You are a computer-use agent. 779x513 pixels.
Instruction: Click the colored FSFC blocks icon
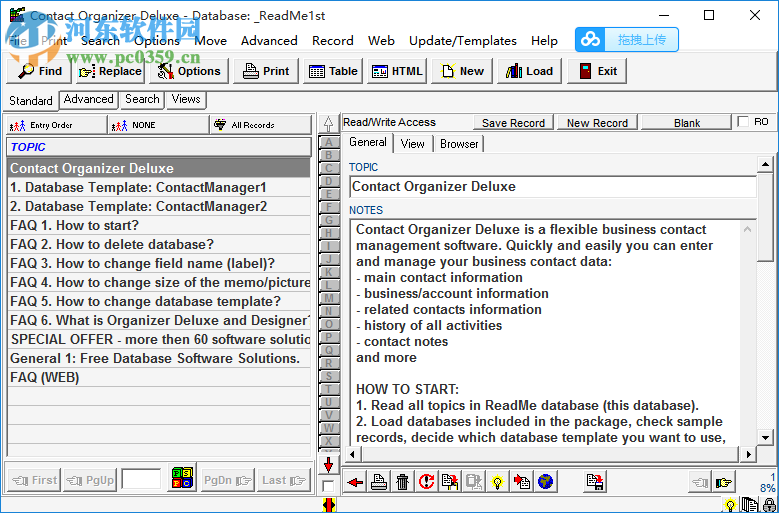pos(182,478)
